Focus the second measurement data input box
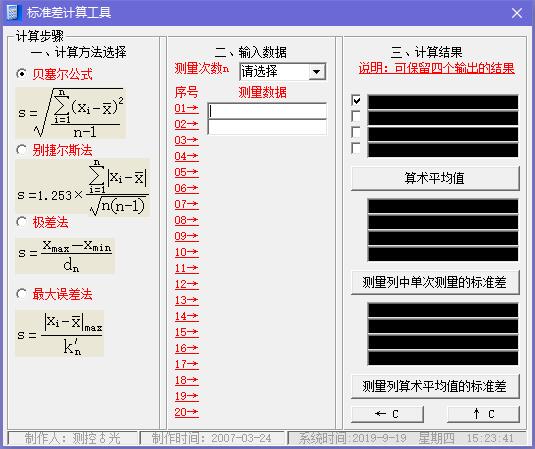Screen dimensions: 535x449 [267, 127]
